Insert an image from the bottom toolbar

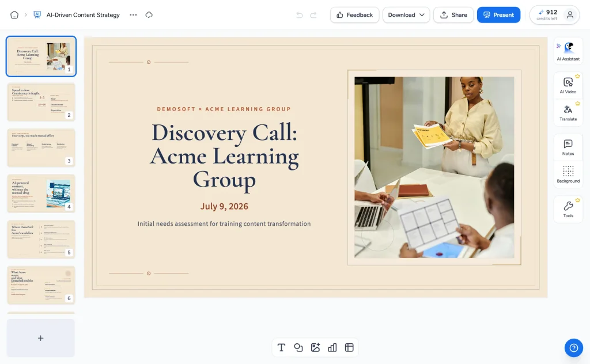coord(315,347)
